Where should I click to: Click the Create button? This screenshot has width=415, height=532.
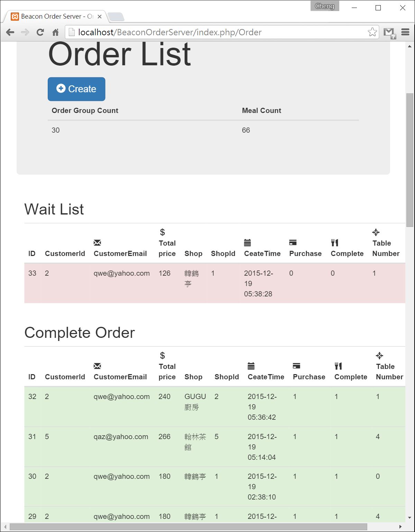tap(76, 89)
